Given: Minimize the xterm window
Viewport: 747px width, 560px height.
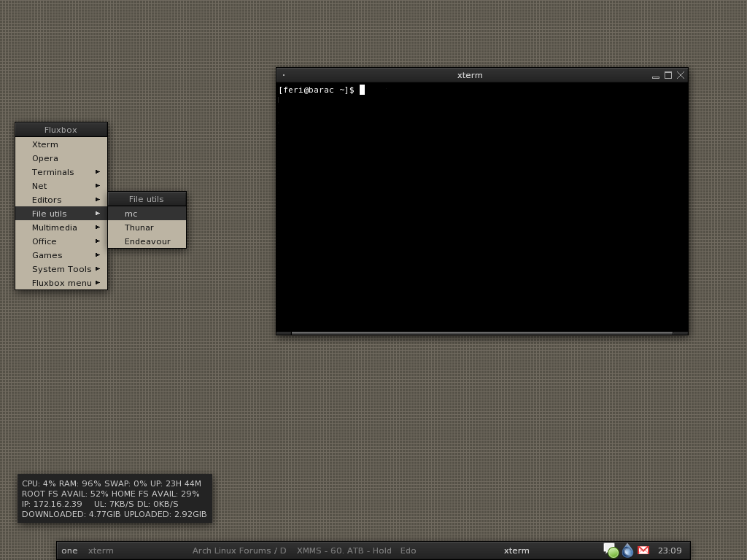Looking at the screenshot, I should [656, 75].
